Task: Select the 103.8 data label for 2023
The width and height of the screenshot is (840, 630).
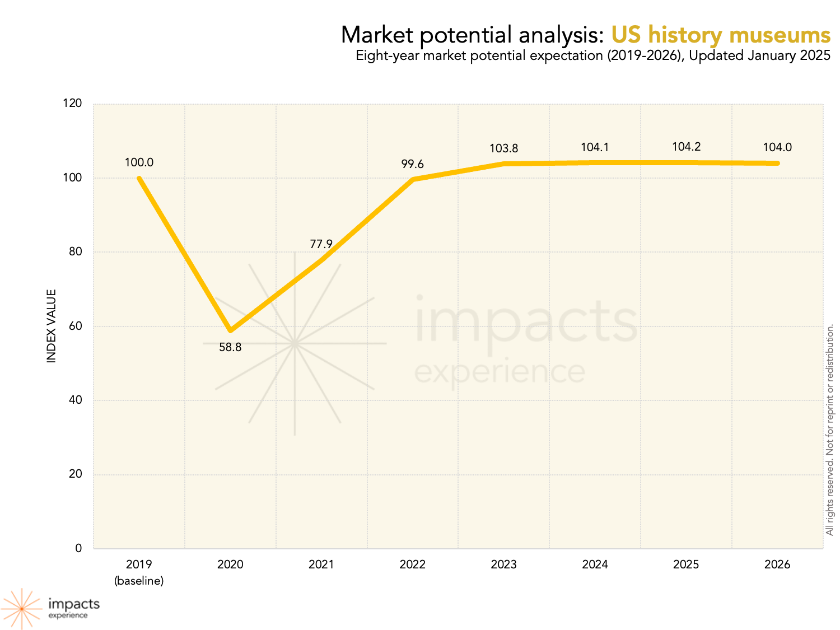Action: tap(503, 148)
